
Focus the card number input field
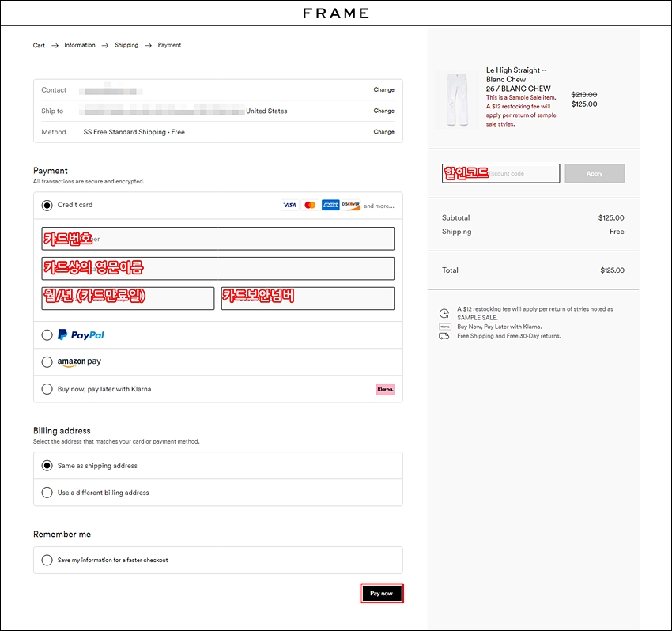pos(217,239)
